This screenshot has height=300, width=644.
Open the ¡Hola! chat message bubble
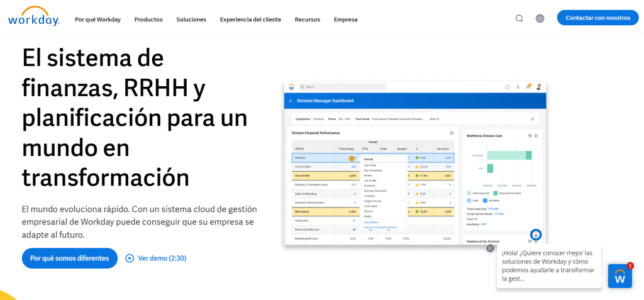click(x=548, y=265)
